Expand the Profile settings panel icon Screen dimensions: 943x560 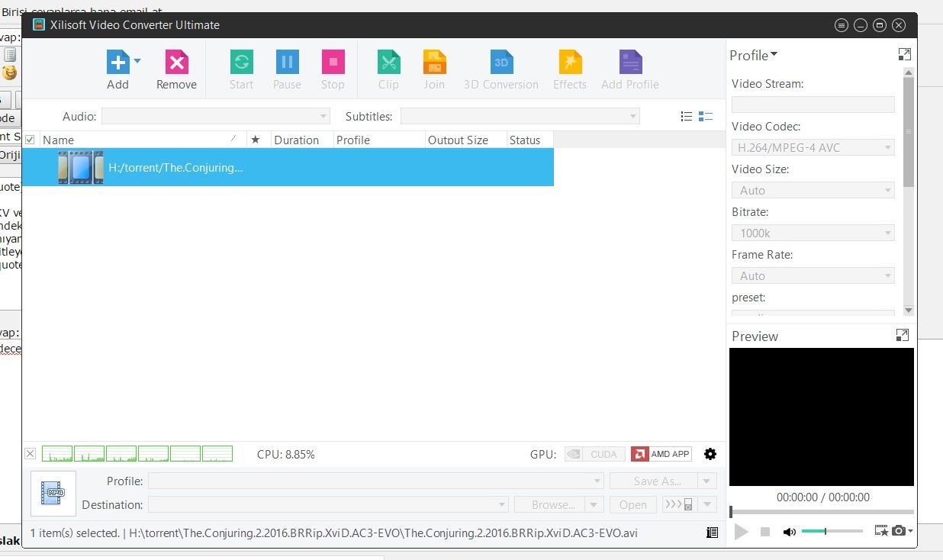tap(905, 54)
